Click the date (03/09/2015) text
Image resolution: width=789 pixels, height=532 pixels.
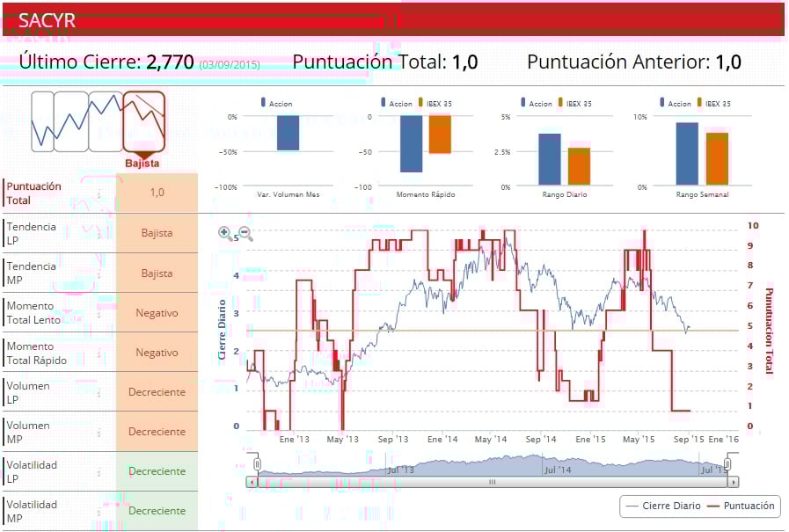230,64
